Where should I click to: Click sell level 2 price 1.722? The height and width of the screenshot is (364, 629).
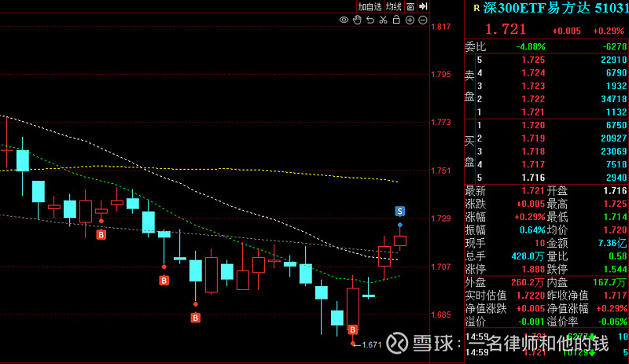point(533,99)
